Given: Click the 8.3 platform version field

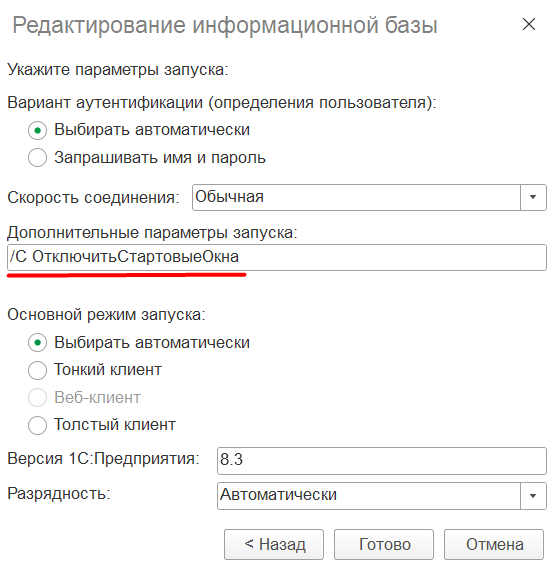Looking at the screenshot, I should click(x=382, y=461).
